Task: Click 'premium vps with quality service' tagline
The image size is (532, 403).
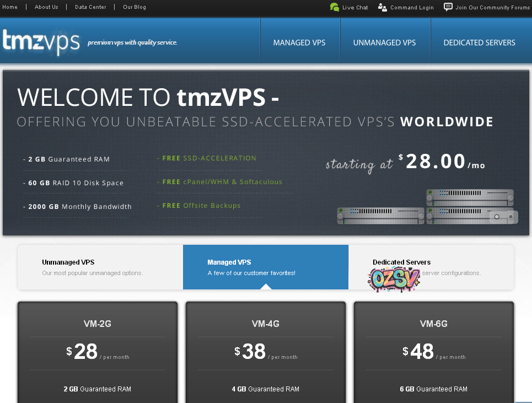Action: pos(132,42)
